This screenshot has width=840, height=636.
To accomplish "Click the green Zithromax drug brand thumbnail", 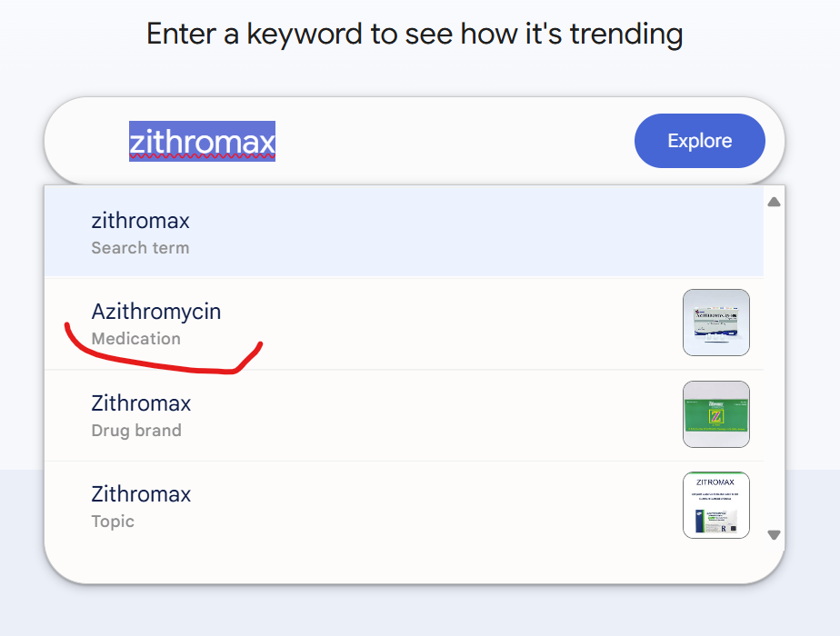I will pyautogui.click(x=715, y=414).
